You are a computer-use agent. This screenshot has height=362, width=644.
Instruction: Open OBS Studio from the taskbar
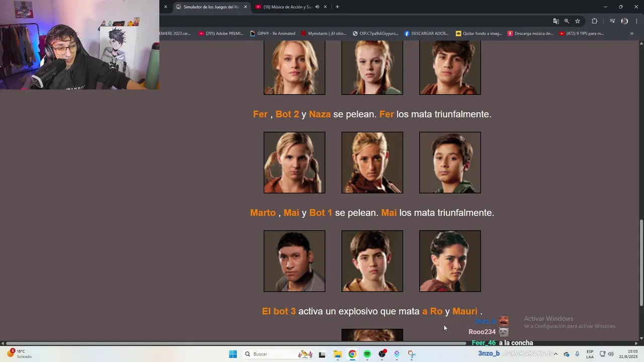pos(382,354)
